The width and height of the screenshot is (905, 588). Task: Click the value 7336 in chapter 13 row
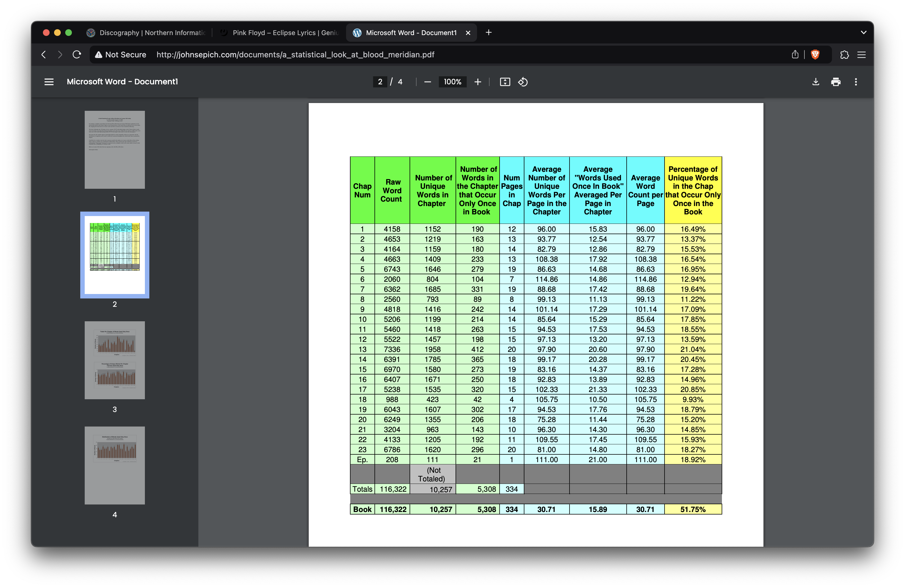pos(392,349)
